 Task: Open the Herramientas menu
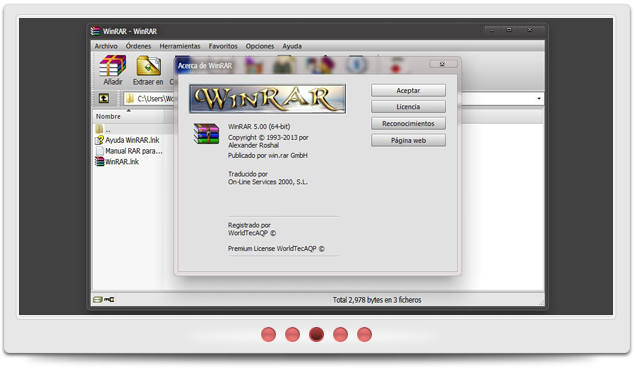click(180, 46)
